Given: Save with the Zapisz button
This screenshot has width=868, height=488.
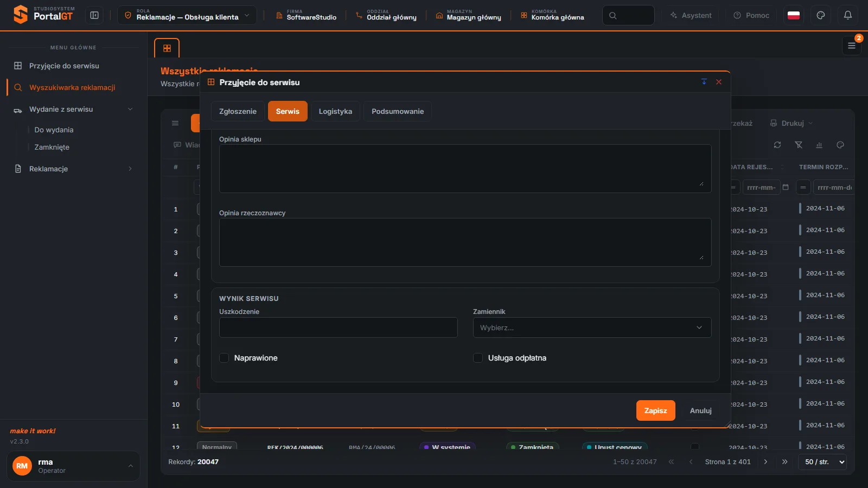Looking at the screenshot, I should tap(655, 410).
